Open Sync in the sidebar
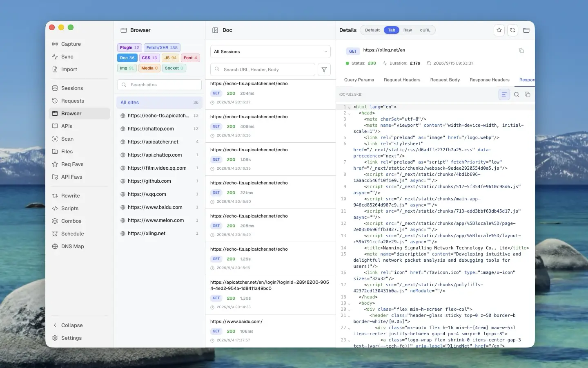 pyautogui.click(x=79, y=57)
